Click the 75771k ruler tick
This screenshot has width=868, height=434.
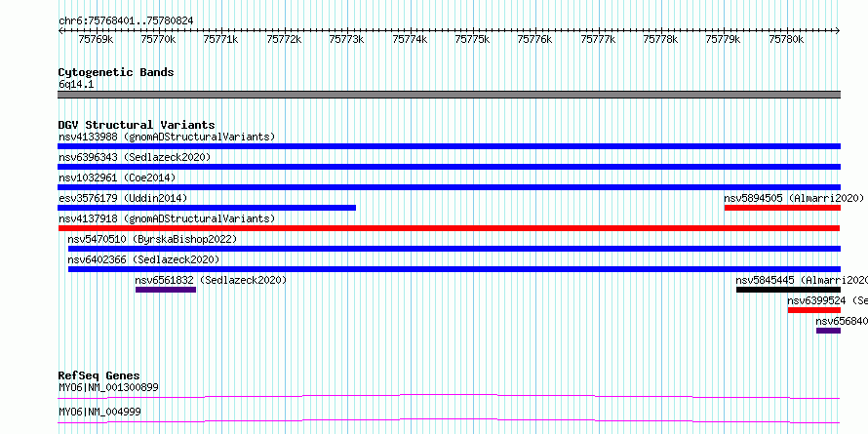pyautogui.click(x=220, y=39)
